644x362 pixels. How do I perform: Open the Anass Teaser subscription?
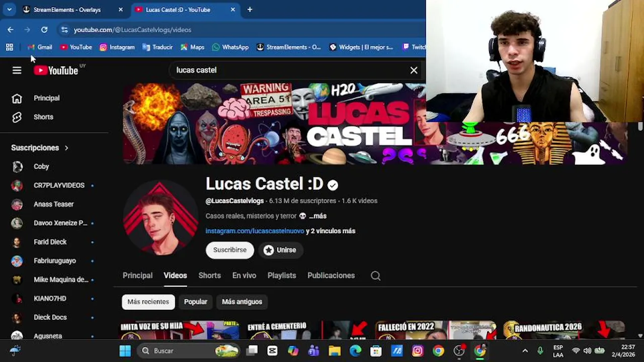(x=54, y=204)
